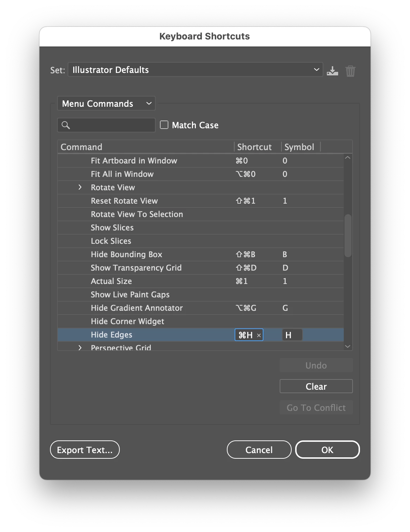This screenshot has height=532, width=410.
Task: Save the current shortcut set icon
Action: pos(332,71)
